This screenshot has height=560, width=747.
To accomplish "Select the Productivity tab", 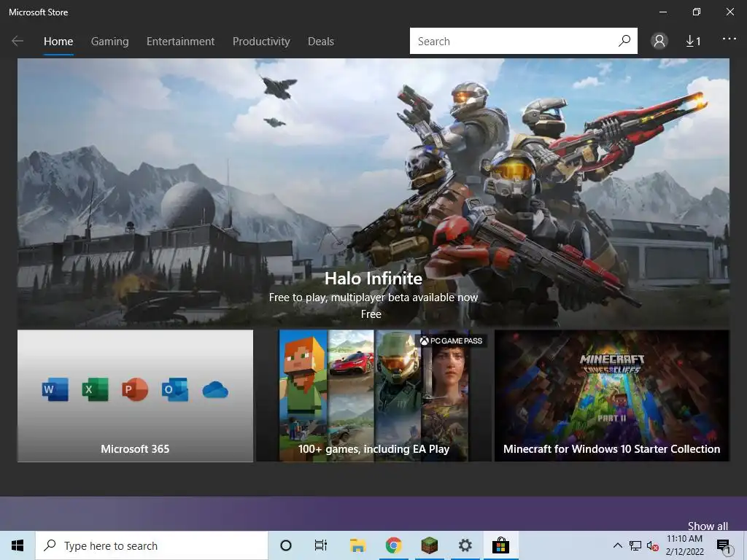I will (x=261, y=42).
